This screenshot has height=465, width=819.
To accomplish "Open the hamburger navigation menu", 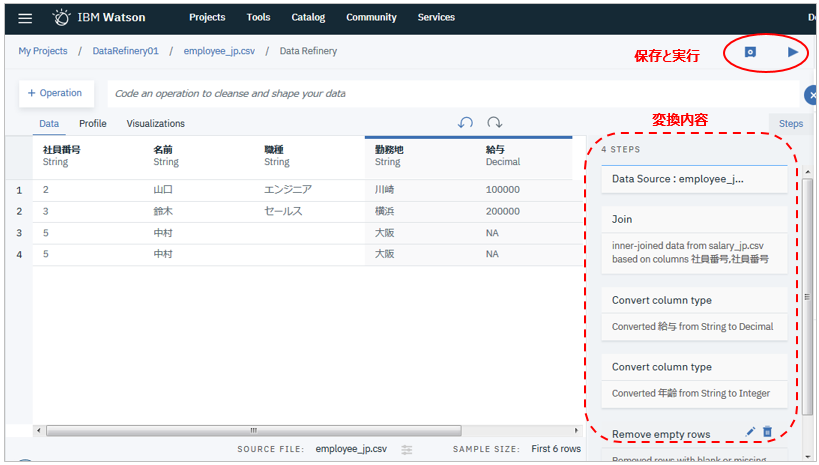I will (25, 18).
